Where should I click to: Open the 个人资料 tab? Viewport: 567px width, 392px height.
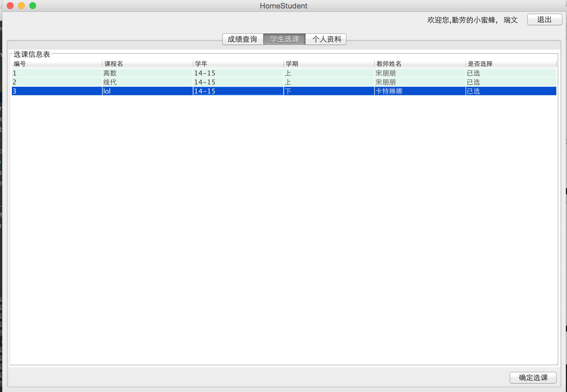coord(326,39)
